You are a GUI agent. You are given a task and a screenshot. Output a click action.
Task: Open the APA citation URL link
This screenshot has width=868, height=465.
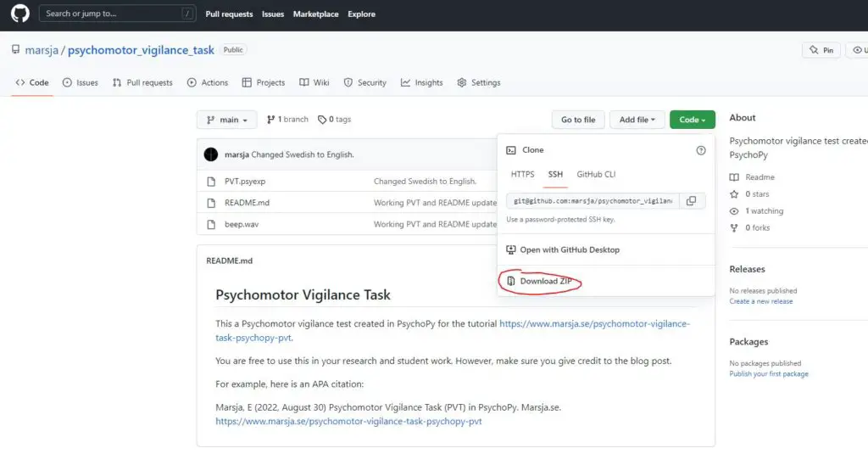click(x=348, y=421)
